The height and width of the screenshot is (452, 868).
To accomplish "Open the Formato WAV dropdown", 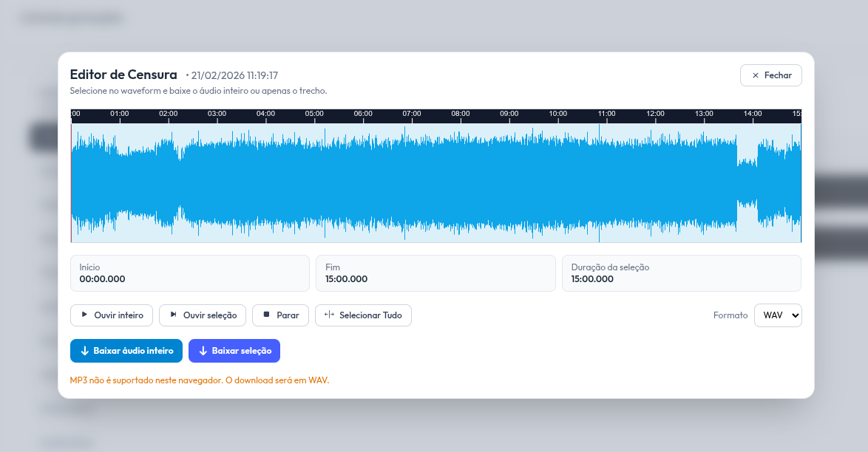I will click(778, 315).
